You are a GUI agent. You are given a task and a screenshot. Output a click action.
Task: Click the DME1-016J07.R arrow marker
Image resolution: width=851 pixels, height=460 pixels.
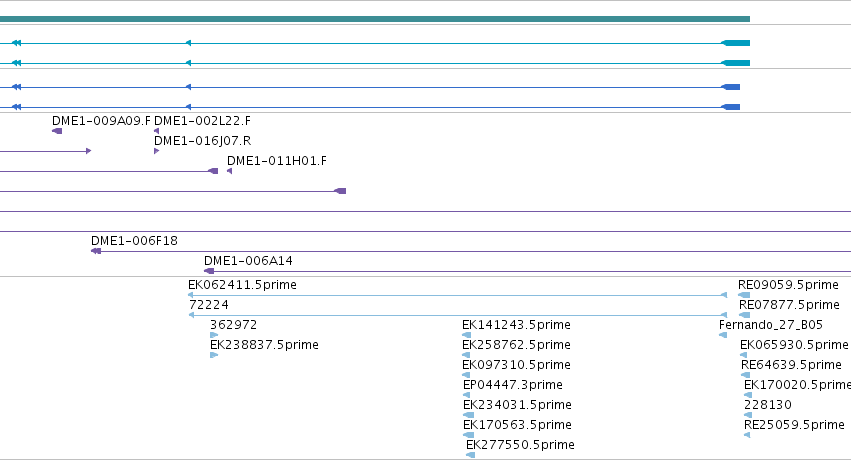(x=156, y=151)
